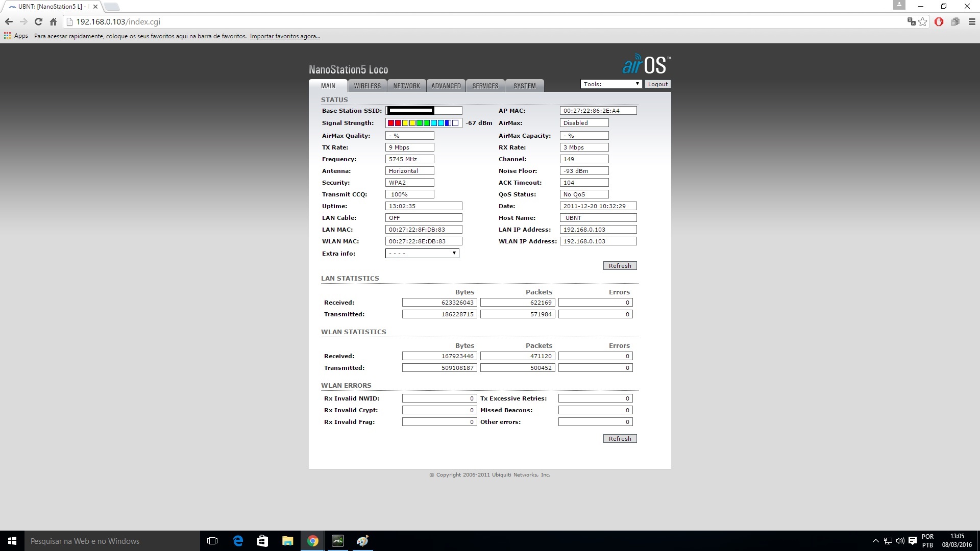Go back with the browser back arrow
This screenshot has height=551, width=980.
tap(9, 22)
